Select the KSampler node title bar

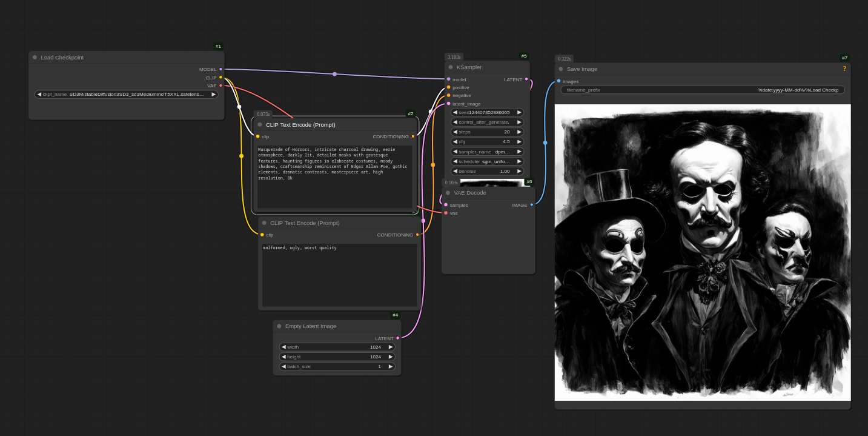[x=485, y=67]
